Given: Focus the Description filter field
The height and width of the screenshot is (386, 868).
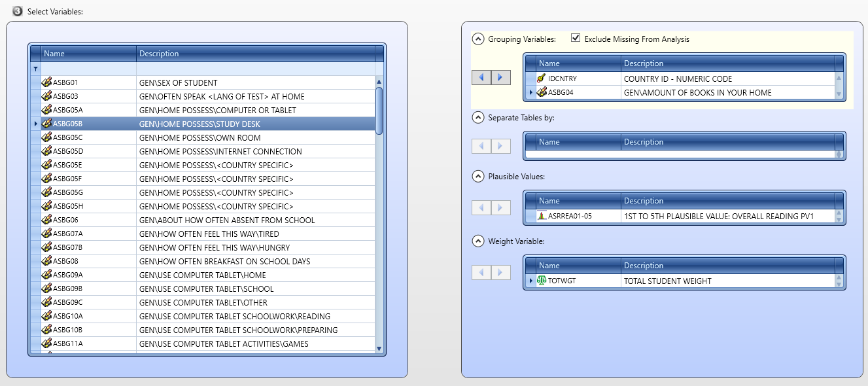Looking at the screenshot, I should (x=256, y=69).
